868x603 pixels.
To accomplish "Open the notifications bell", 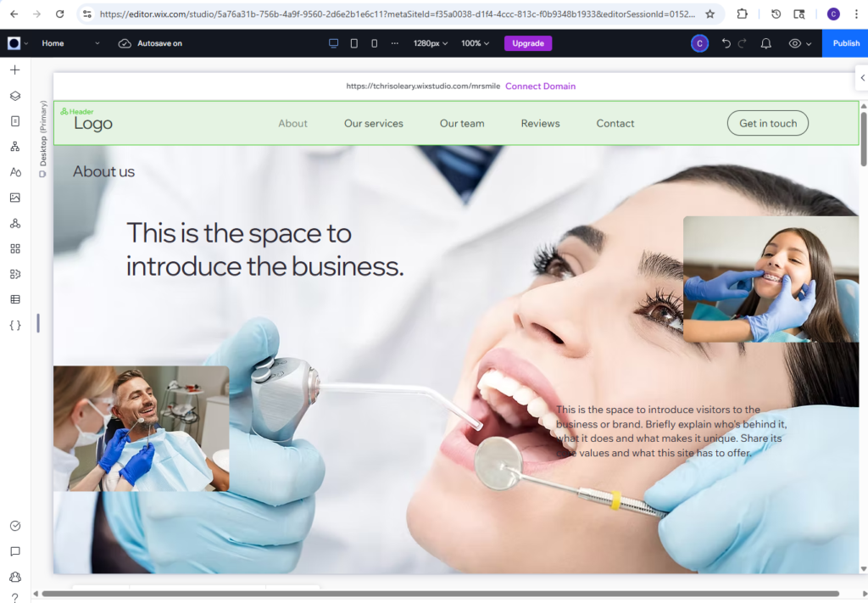I will point(766,43).
